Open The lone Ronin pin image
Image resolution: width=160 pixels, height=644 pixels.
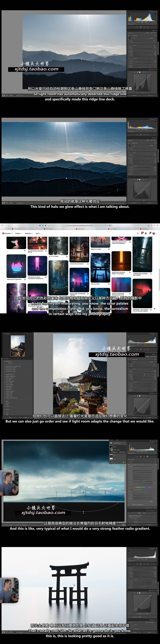click(x=100, y=268)
